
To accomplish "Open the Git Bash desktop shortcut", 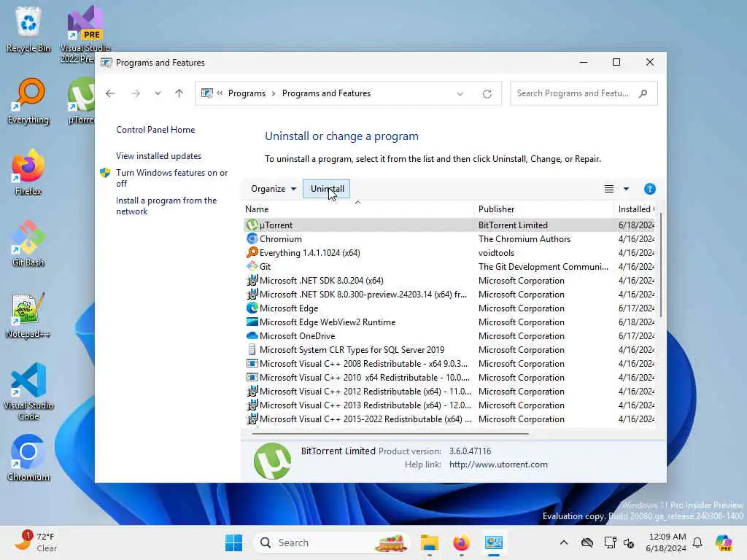I will coord(28,244).
